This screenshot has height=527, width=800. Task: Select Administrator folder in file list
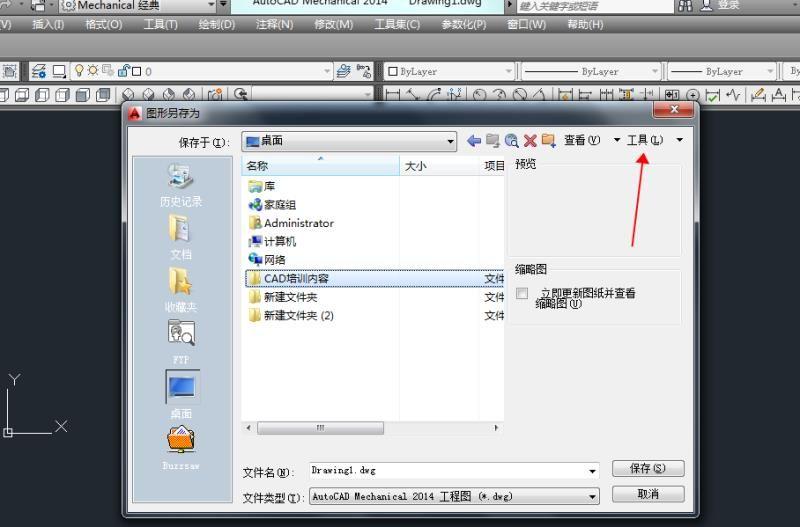click(291, 223)
